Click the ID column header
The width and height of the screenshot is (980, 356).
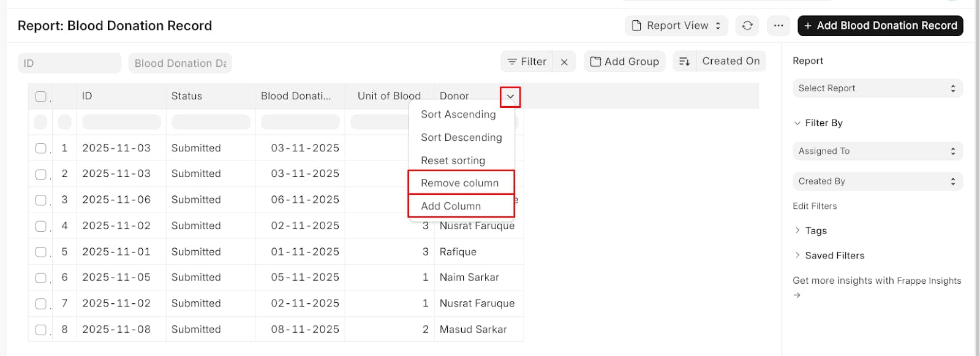(x=121, y=96)
